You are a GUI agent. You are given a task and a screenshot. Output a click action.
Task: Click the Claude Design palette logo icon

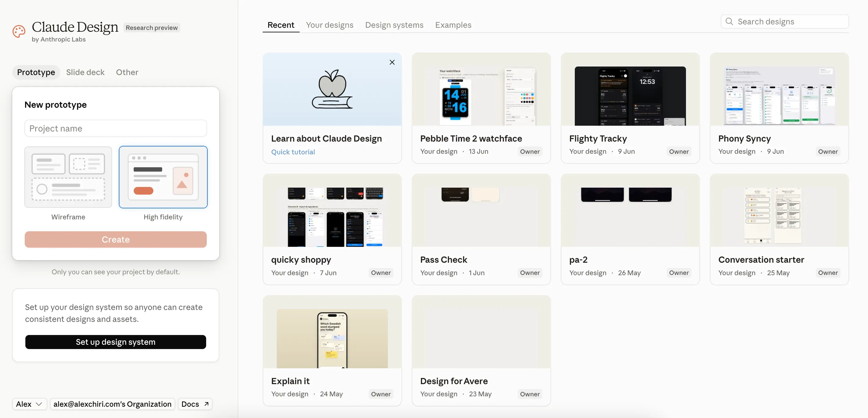point(19,31)
